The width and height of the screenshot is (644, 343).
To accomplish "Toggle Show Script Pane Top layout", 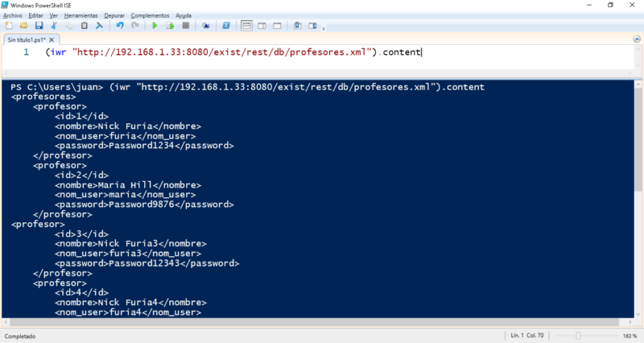I will coord(246,26).
